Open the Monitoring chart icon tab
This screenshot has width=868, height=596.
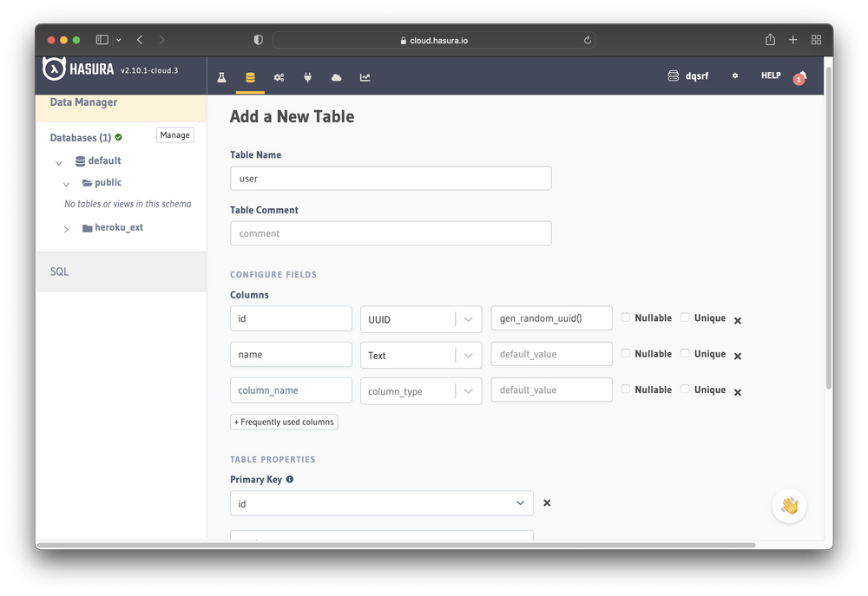(x=365, y=77)
